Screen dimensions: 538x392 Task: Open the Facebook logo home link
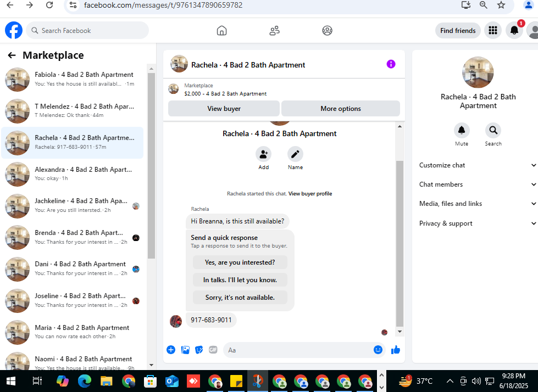click(x=14, y=30)
